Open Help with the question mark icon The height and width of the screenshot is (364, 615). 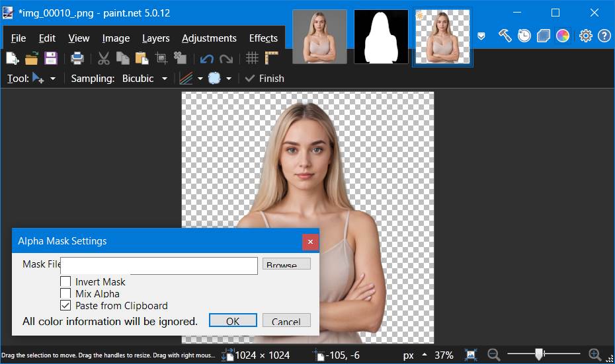pos(604,36)
